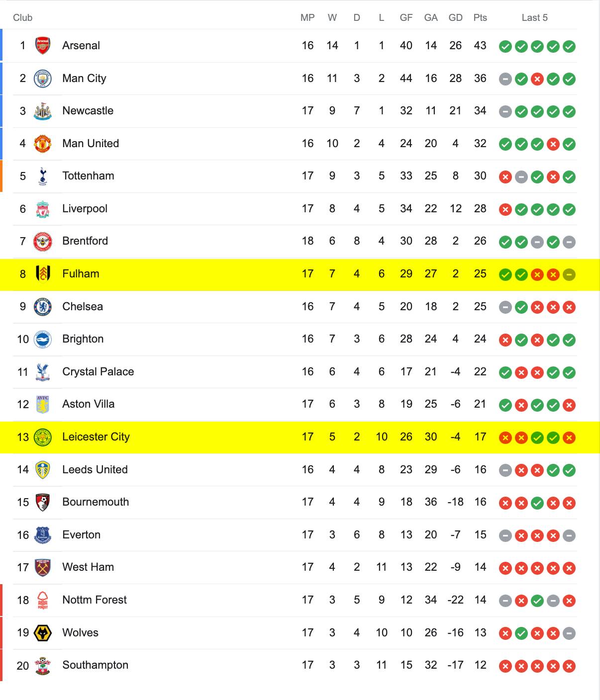The image size is (600, 700).
Task: Select the Wolves wolf-head logo
Action: (x=43, y=633)
